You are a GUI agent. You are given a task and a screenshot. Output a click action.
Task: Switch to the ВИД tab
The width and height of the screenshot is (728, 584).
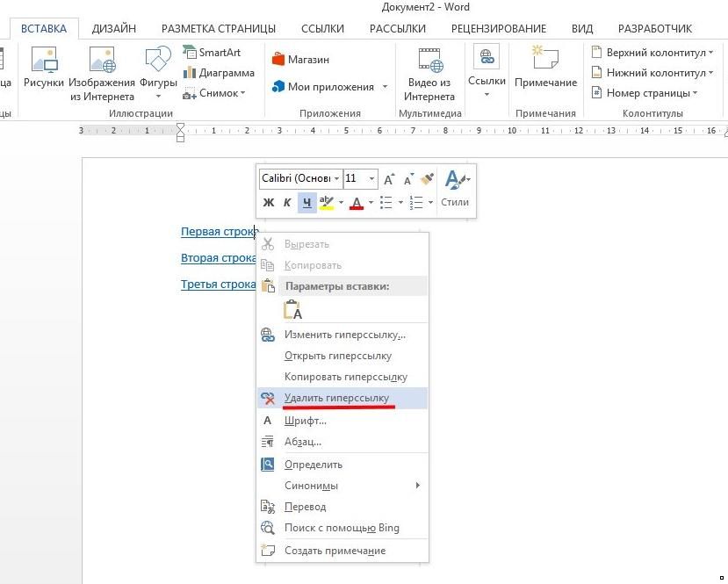coord(582,29)
